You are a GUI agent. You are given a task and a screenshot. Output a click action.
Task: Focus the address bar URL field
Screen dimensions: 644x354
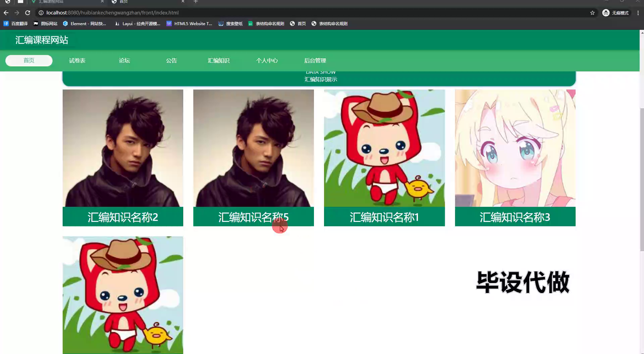tap(315, 13)
